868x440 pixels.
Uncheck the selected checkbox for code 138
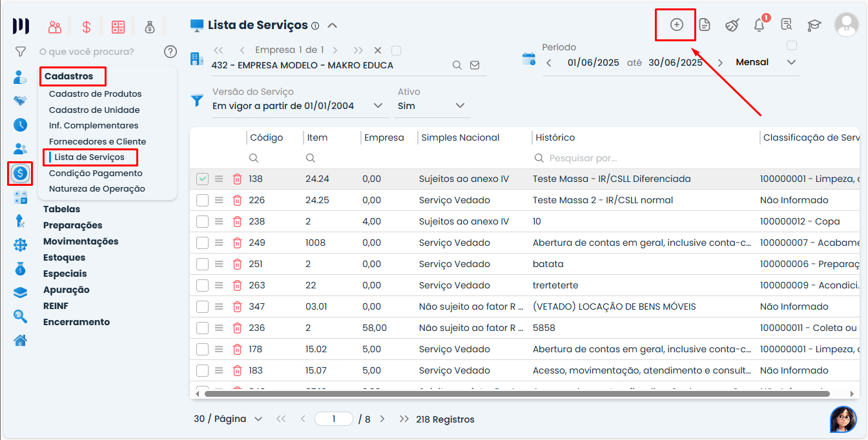pos(203,179)
